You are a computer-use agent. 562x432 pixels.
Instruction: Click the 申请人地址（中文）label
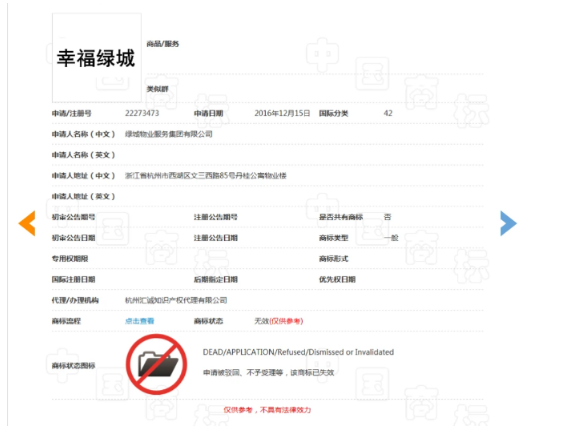pos(84,176)
